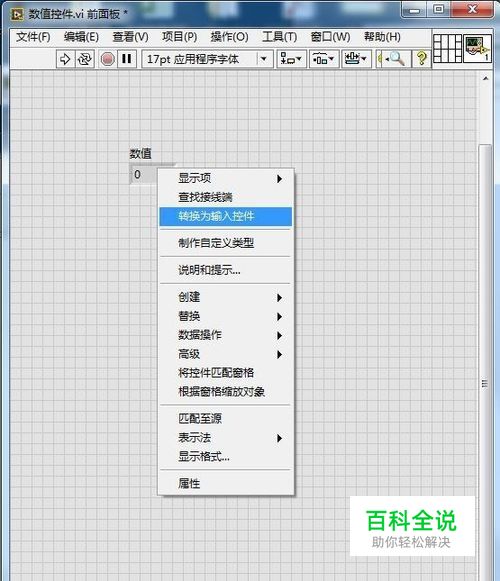Maximize the front panel window
The height and width of the screenshot is (581, 500).
coord(438,9)
